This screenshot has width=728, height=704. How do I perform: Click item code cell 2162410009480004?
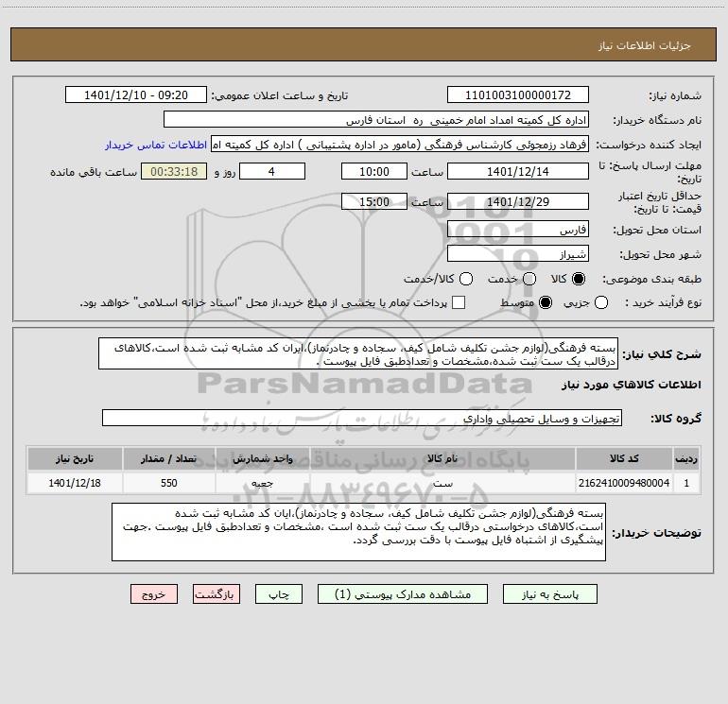coord(624,483)
